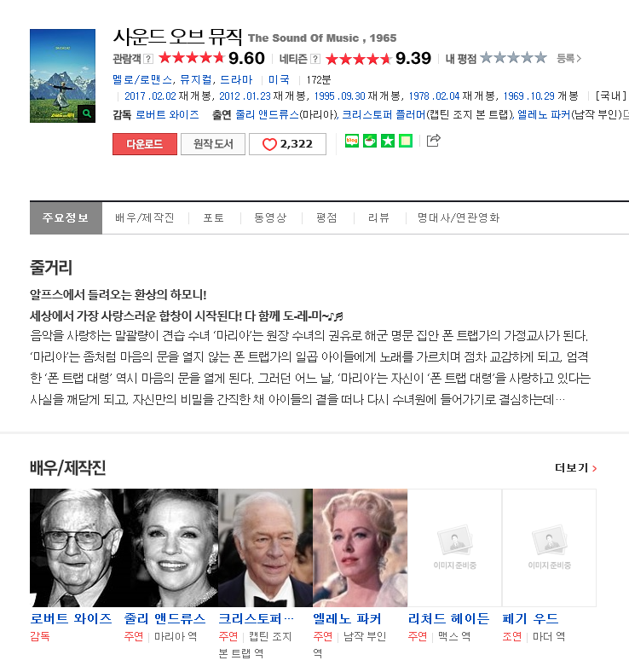Toggle the heart like button 2,322
This screenshot has height=672, width=629.
(287, 144)
